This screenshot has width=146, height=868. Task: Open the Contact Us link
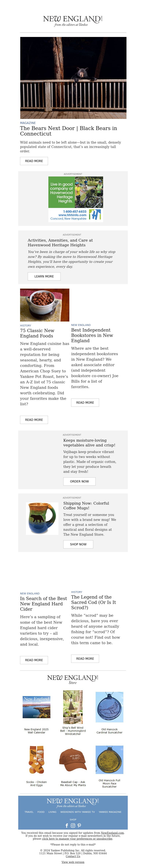tap(73, 856)
